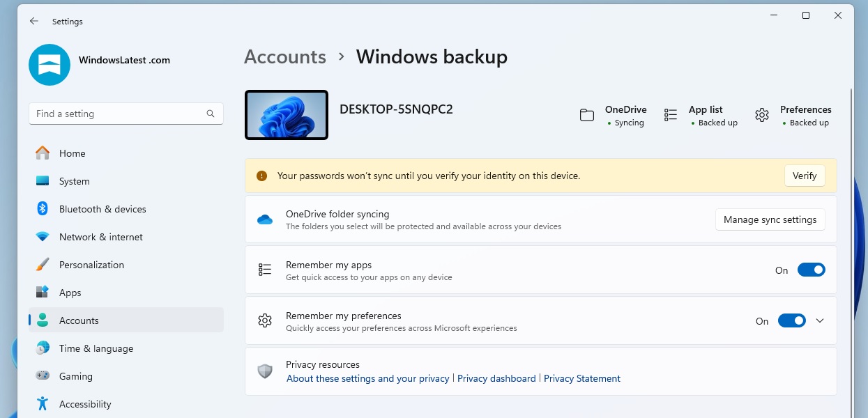
Task: Click the Personalization paintbrush icon
Action: coord(43,265)
